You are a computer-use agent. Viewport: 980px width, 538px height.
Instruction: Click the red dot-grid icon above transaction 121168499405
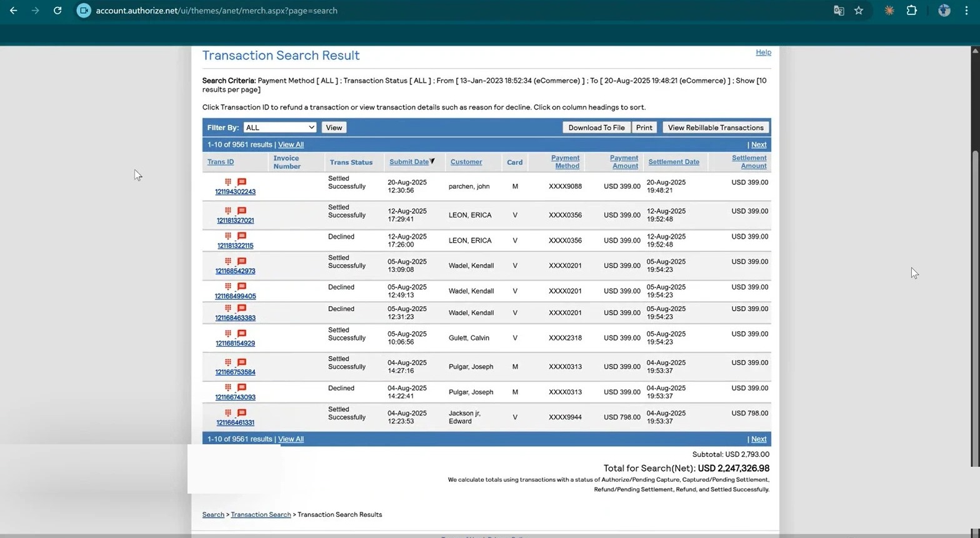pos(228,286)
